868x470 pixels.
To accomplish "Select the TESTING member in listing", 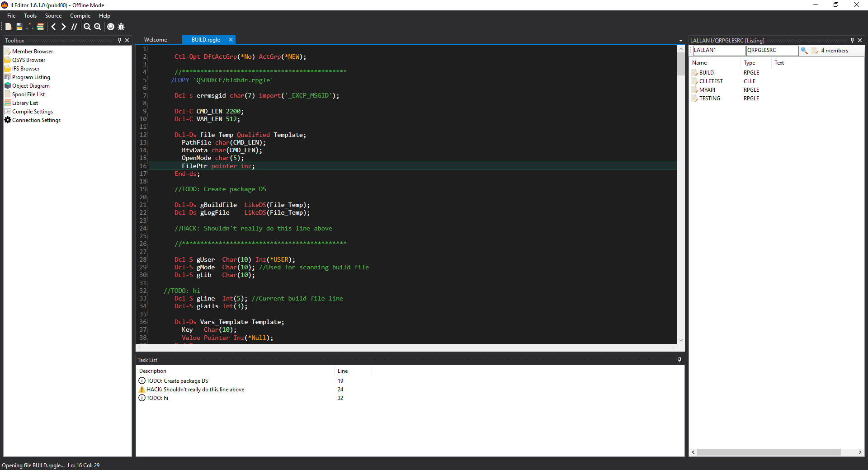I will point(709,99).
